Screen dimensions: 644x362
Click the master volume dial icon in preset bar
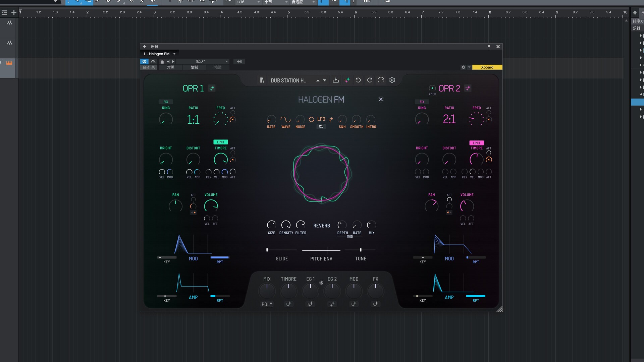[x=381, y=80]
